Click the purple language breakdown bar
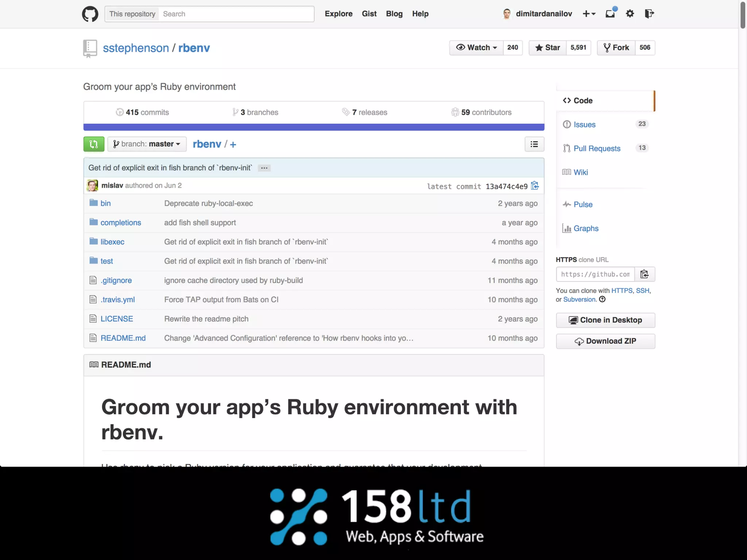This screenshot has width=747, height=560. tap(314, 127)
